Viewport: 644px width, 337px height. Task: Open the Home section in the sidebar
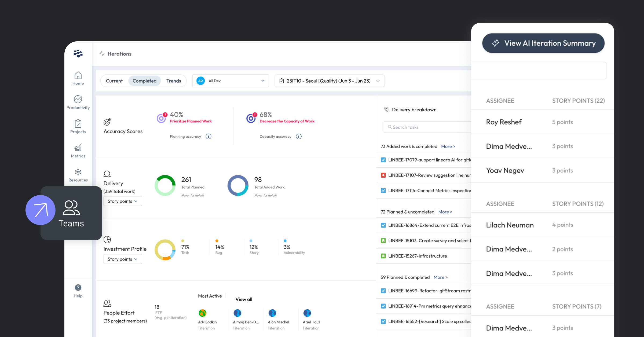78,78
